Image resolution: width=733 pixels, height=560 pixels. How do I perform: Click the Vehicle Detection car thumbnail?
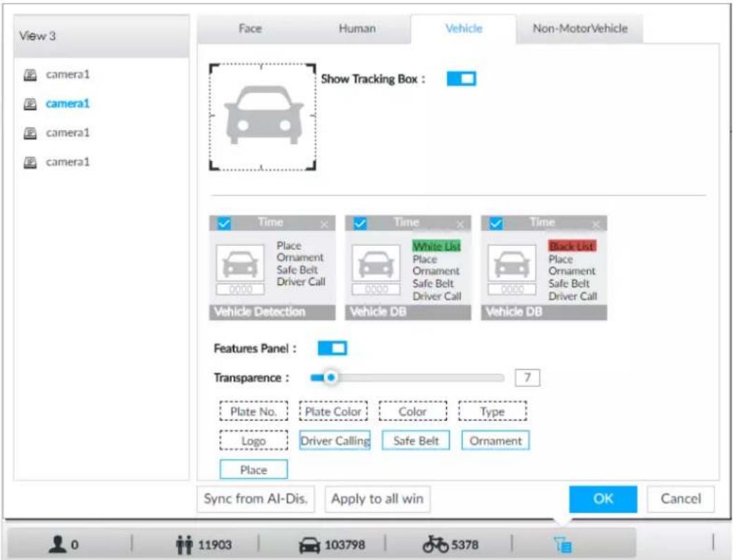[240, 263]
